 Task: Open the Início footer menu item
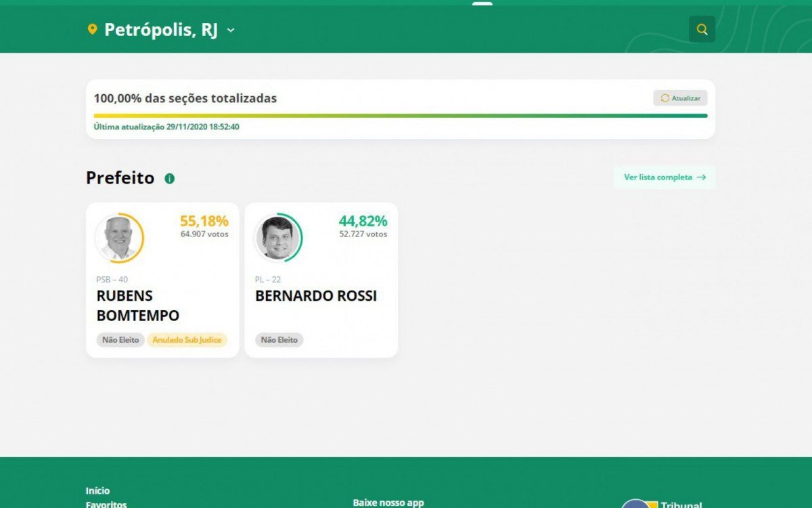97,490
